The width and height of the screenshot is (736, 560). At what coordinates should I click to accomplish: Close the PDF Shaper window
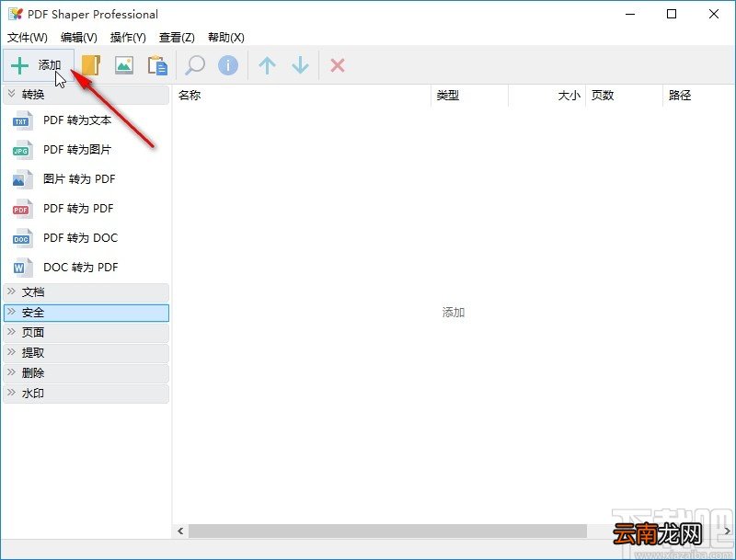coord(714,14)
